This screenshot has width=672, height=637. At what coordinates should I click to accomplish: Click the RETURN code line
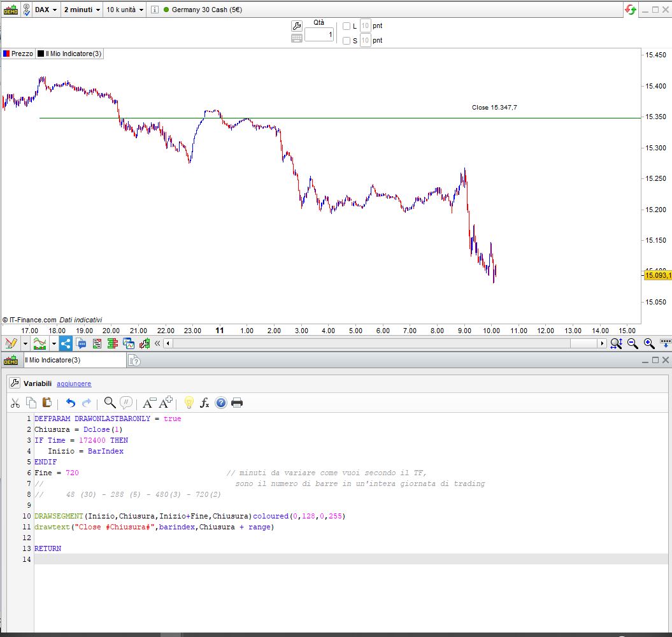(x=48, y=548)
